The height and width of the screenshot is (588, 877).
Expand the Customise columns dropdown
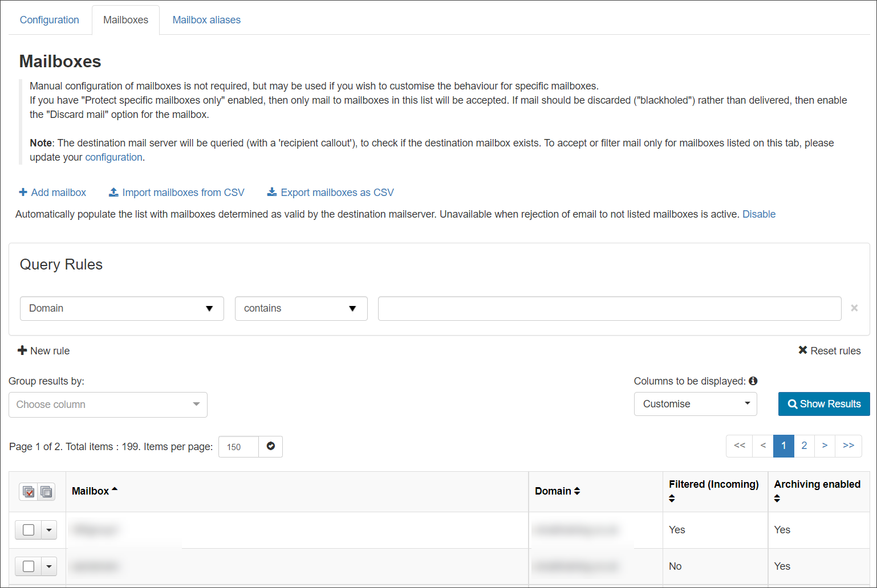(x=695, y=404)
